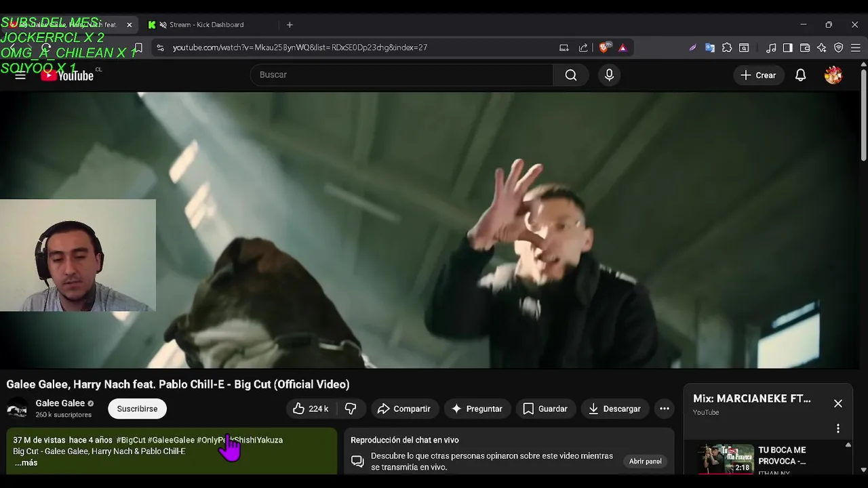Image resolution: width=868 pixels, height=488 pixels.
Task: Close the Mix playlist panel
Action: [x=838, y=403]
